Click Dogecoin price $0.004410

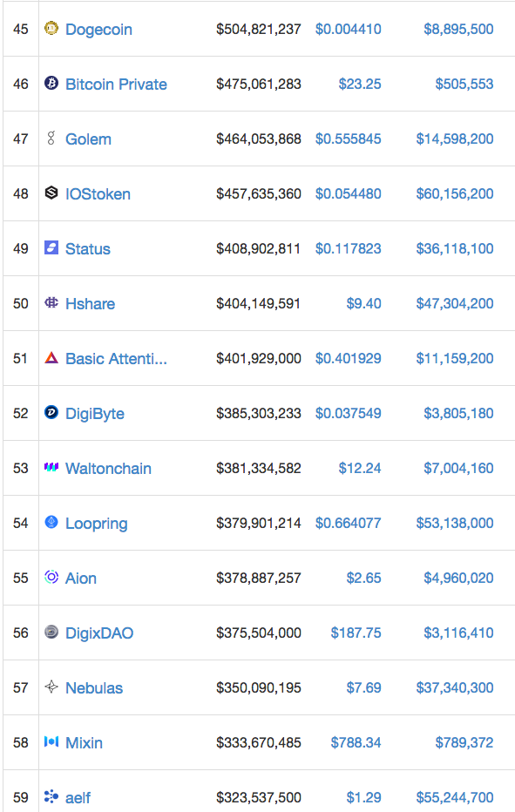coord(349,29)
